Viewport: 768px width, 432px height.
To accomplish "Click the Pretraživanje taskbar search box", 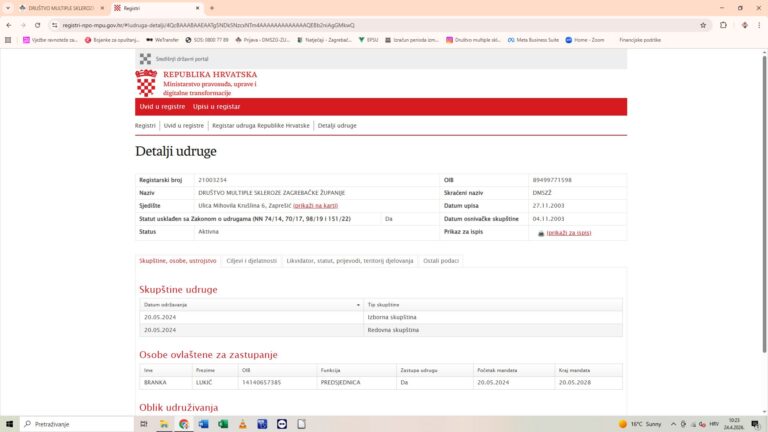I will pyautogui.click(x=75, y=424).
